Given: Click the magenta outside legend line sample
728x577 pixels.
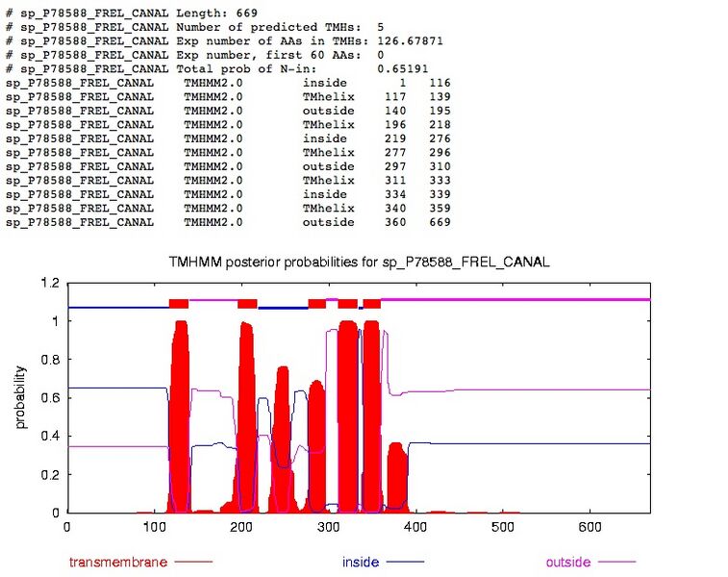Looking at the screenshot, I should 615,562.
